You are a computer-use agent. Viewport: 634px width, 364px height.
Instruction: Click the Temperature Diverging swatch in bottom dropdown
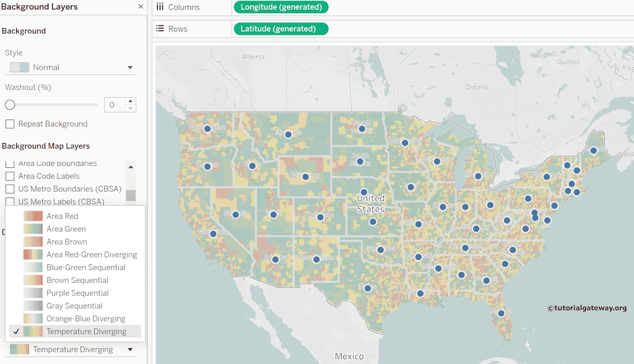(19, 349)
